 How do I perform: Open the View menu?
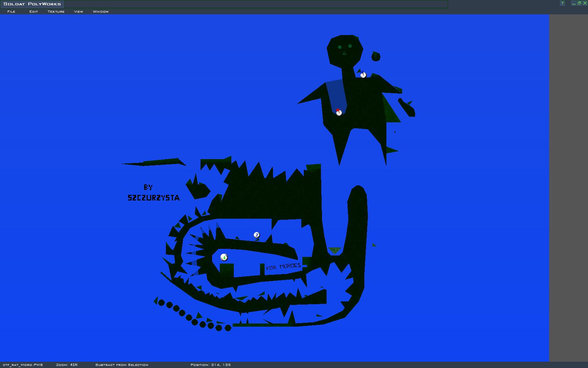pos(78,12)
